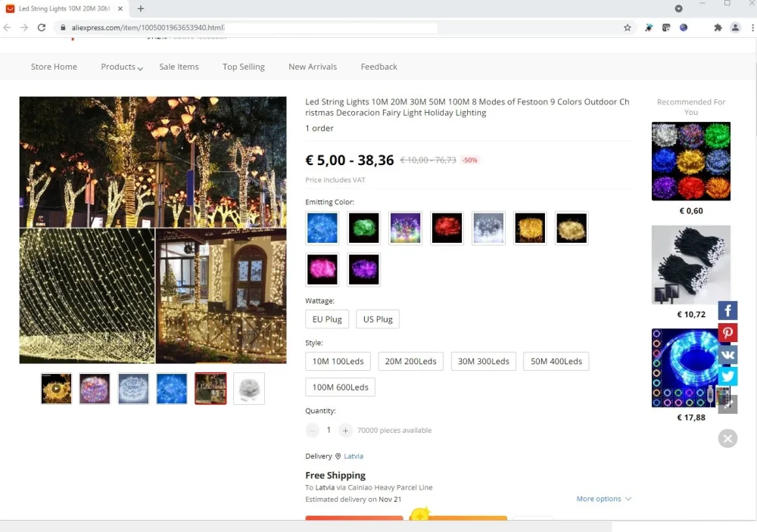Bookmark this page with the star icon

627,27
